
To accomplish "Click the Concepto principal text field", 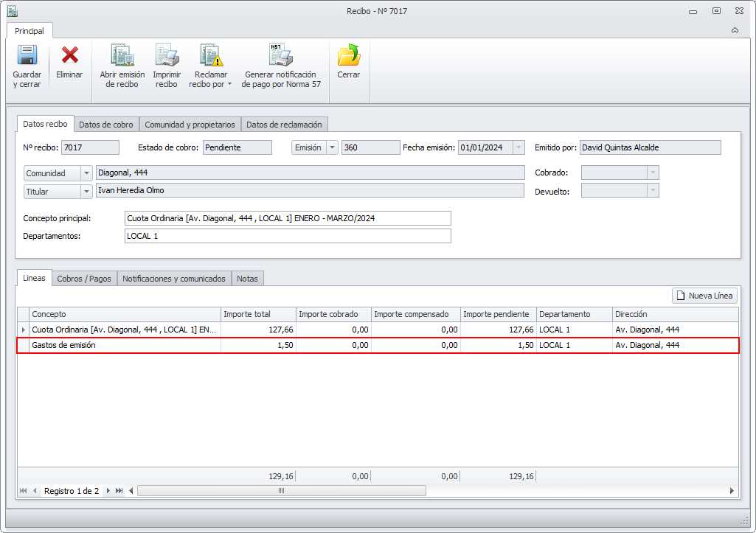I will (288, 218).
